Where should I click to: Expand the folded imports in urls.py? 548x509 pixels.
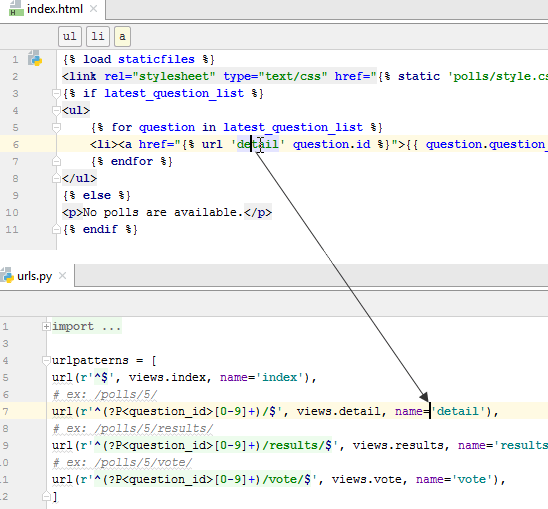click(46, 327)
